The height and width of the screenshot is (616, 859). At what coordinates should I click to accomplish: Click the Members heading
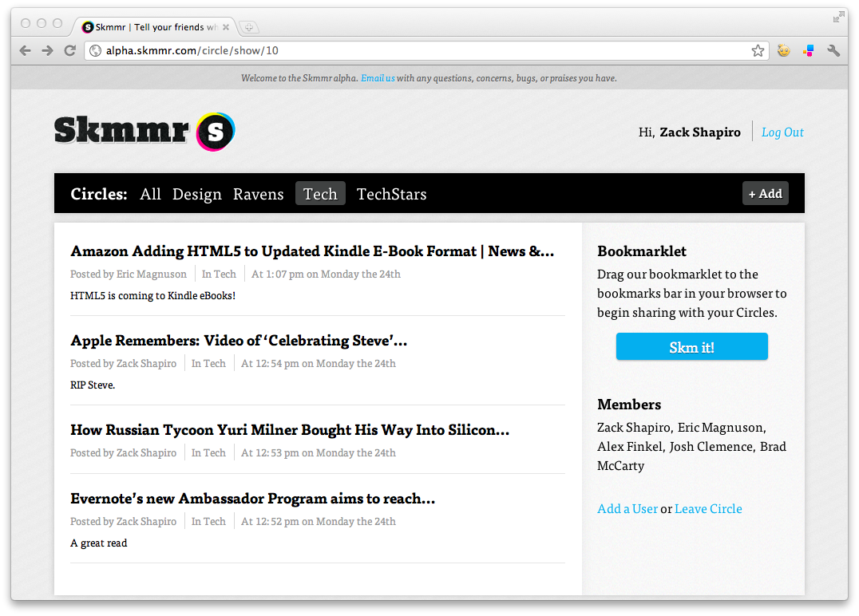pos(629,405)
